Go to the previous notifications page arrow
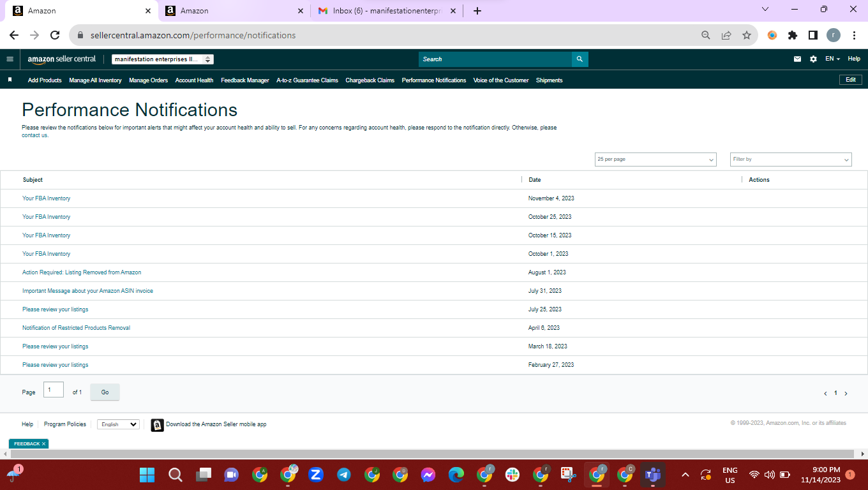Screen dimensions: 868x490 [x=825, y=394]
